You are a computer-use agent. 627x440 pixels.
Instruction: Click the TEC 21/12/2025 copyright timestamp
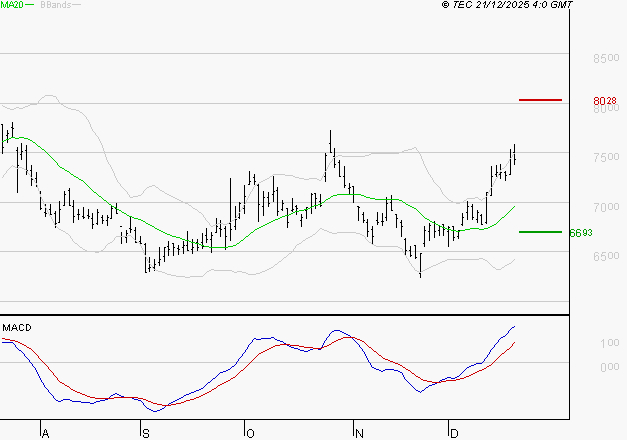(x=507, y=5)
